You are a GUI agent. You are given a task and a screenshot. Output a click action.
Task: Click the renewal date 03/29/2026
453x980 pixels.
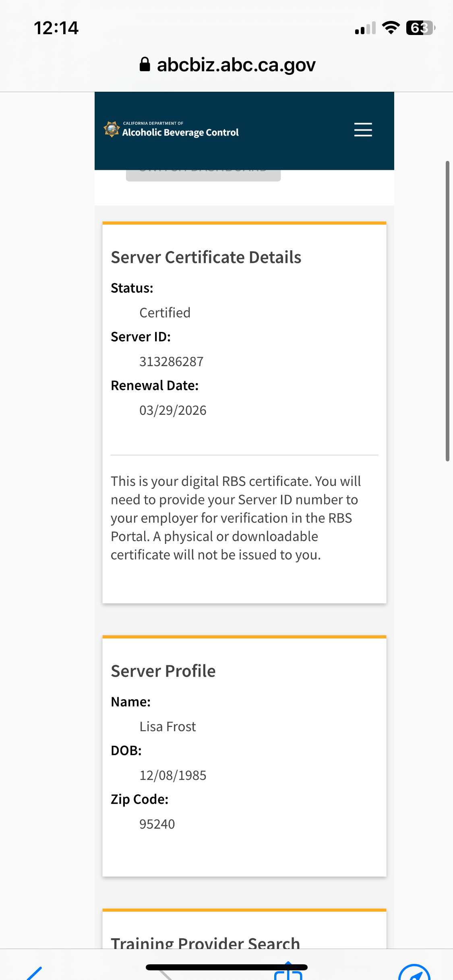click(173, 410)
